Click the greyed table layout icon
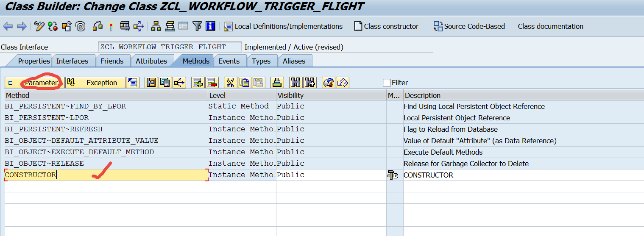Image resolution: width=644 pixels, height=236 pixels. 183,26
